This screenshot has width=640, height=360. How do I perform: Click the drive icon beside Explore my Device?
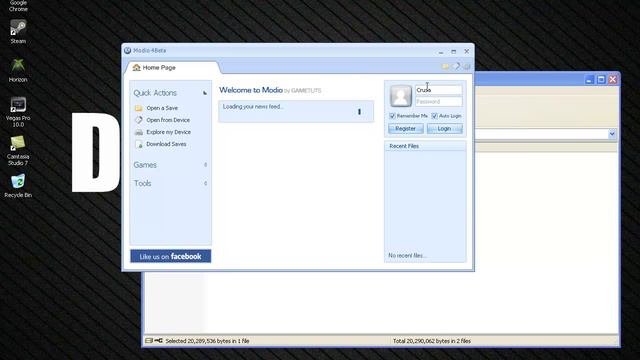click(x=139, y=132)
